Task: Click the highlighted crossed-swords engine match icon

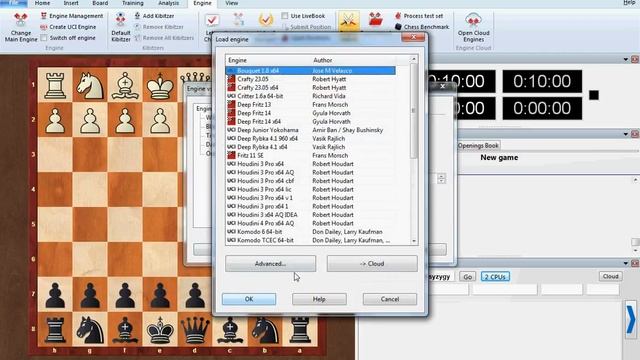Action: point(349,20)
